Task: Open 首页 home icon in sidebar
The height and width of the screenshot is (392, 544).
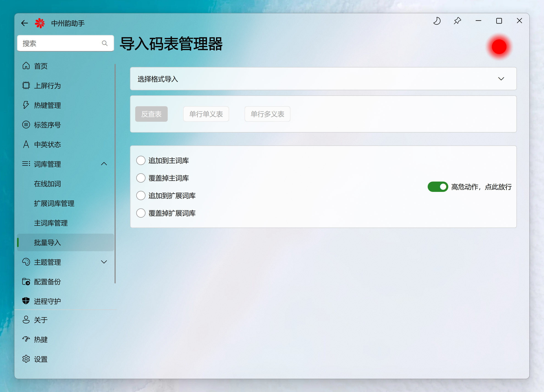Action: 26,66
